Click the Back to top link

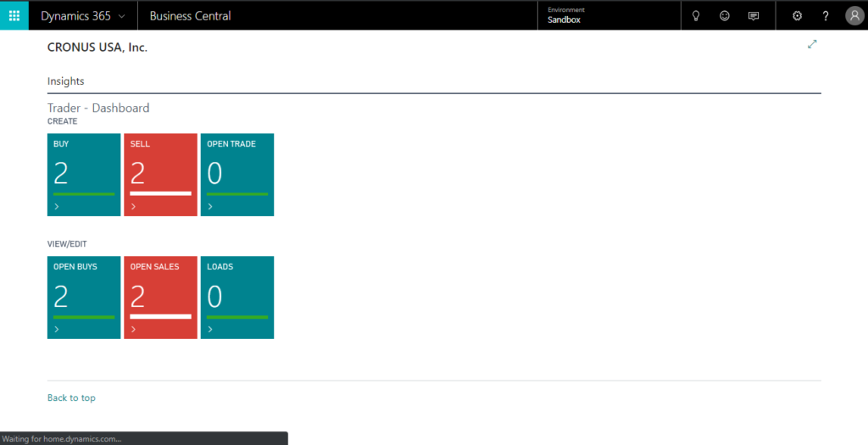point(71,398)
